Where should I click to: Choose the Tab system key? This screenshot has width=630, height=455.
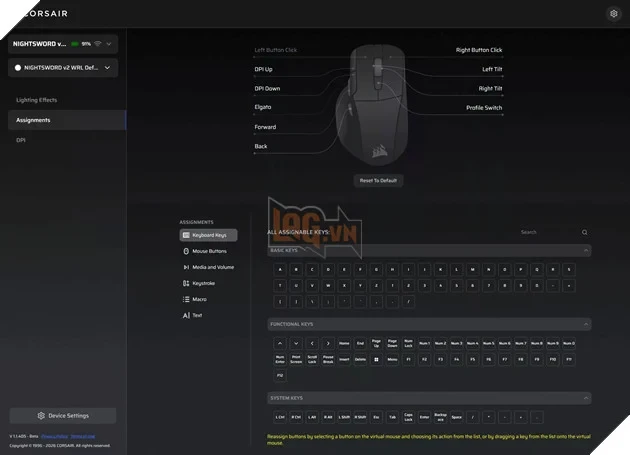click(393, 418)
